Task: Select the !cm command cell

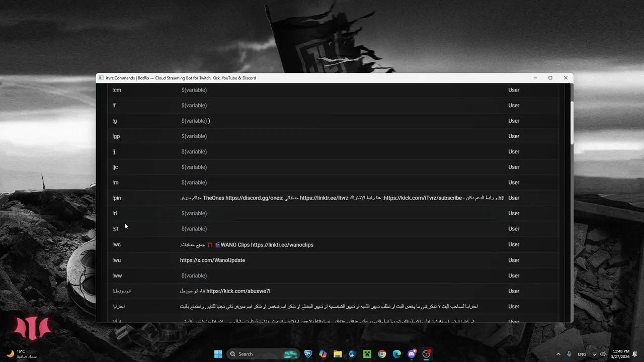Action: click(117, 90)
